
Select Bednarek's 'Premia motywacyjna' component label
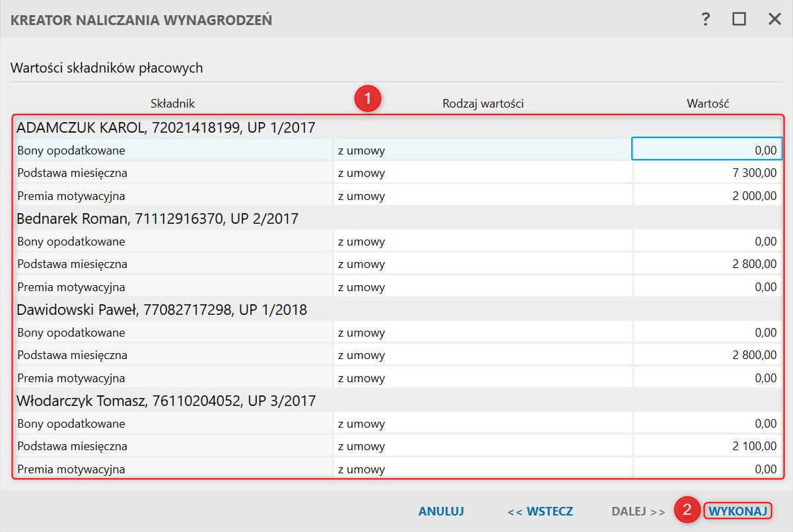[71, 287]
